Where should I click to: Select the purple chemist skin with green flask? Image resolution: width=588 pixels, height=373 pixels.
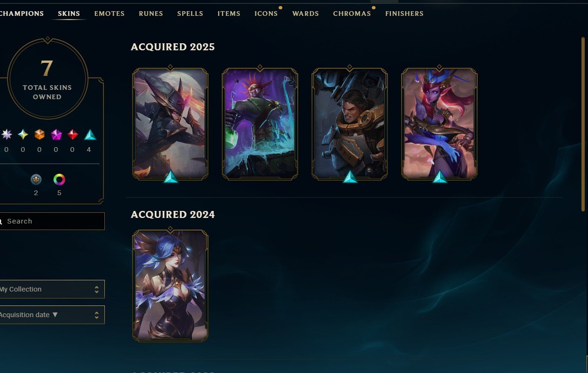point(260,124)
